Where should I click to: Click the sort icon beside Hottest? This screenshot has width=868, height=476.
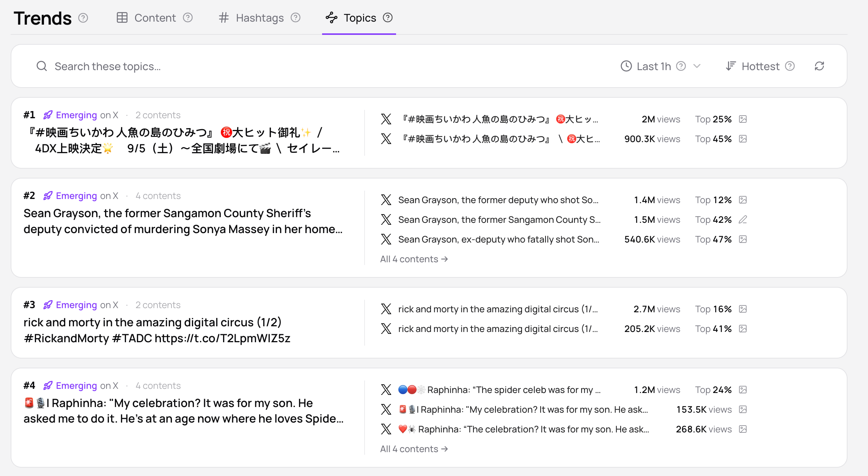(x=731, y=66)
